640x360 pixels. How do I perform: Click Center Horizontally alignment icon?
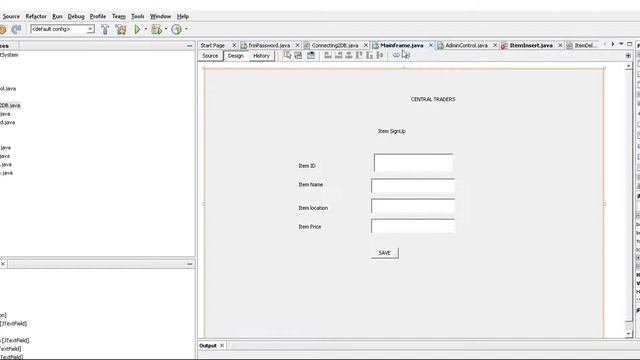[x=349, y=55]
